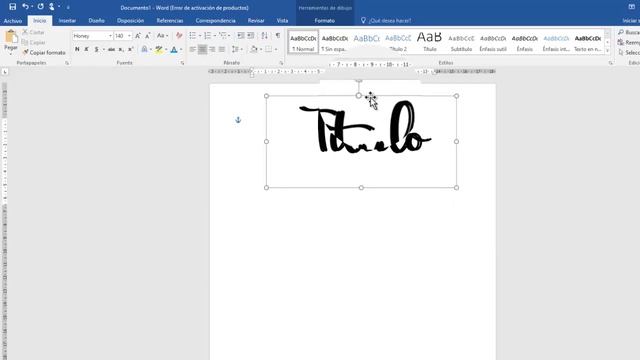This screenshot has width=640, height=360.
Task: Expand the Estilos gallery more arrow
Action: [x=607, y=51]
